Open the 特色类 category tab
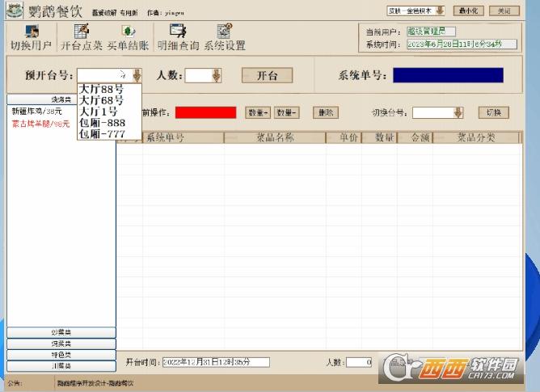 point(61,355)
